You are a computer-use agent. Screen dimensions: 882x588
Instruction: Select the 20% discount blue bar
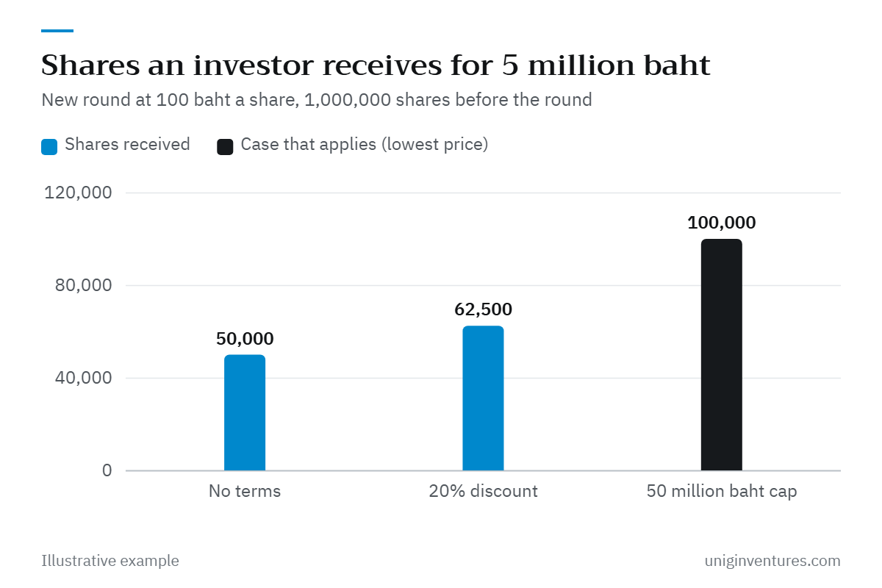coord(483,398)
